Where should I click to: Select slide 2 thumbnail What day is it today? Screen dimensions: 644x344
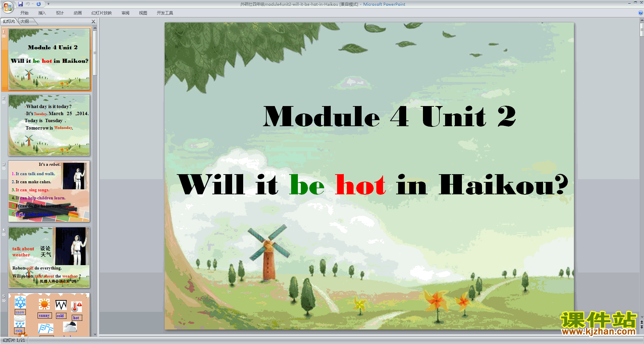[x=49, y=125]
